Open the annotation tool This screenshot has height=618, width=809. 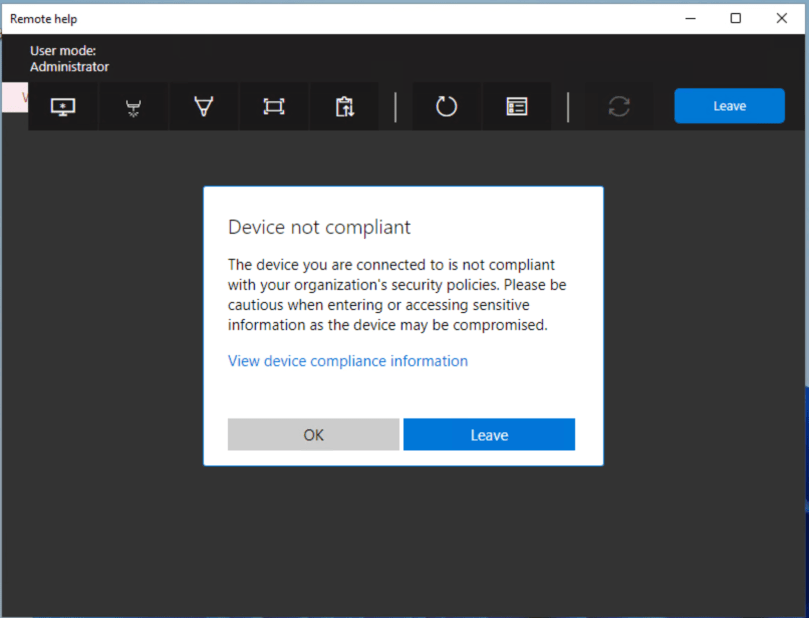click(x=203, y=106)
